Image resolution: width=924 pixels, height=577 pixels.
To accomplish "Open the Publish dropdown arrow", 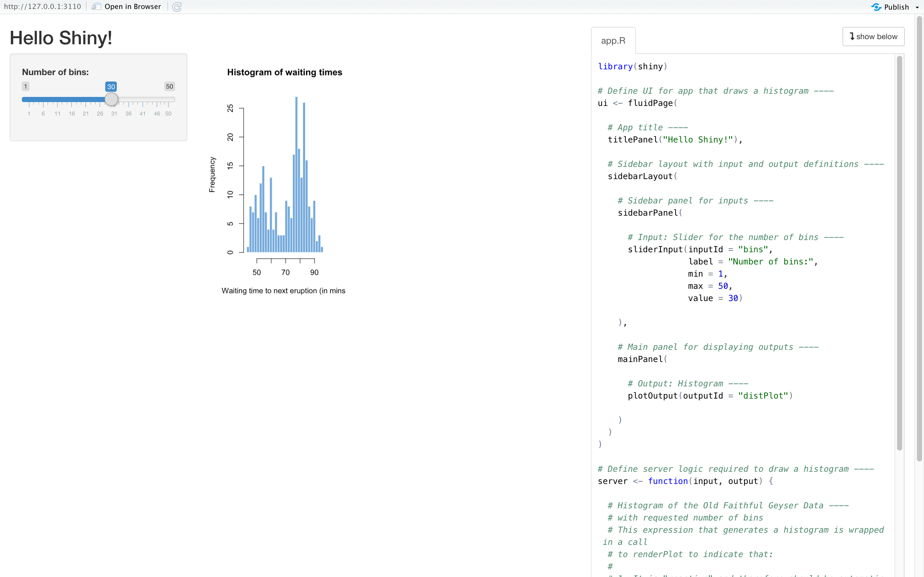I will click(917, 8).
